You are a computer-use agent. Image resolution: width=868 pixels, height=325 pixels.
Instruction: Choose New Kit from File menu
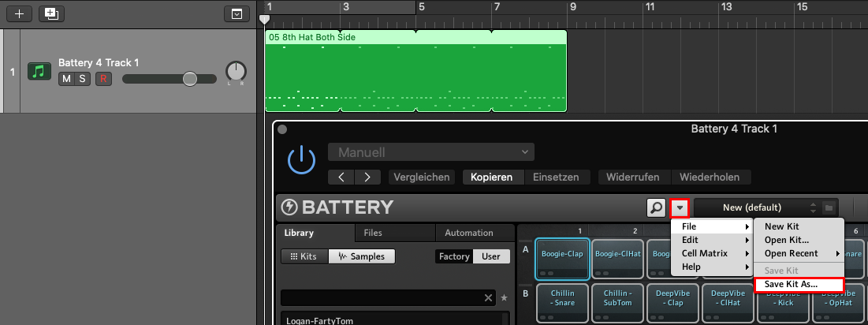point(799,226)
